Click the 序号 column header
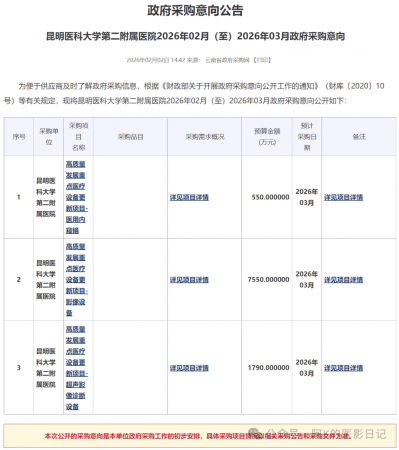399x450 pixels. [x=19, y=137]
